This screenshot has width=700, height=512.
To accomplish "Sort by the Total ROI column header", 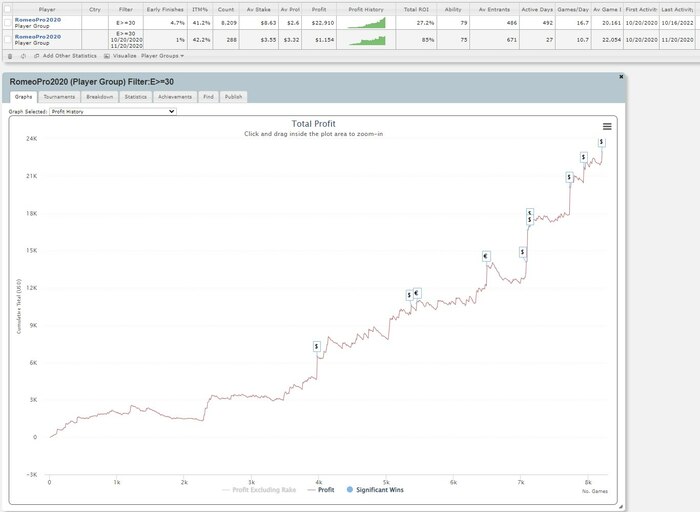I will (416, 9).
